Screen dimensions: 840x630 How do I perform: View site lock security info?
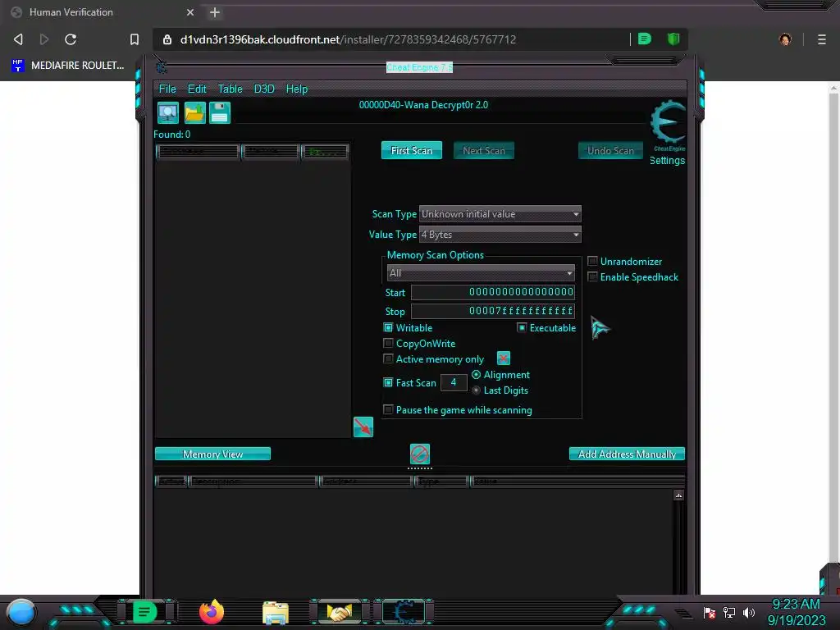pyautogui.click(x=167, y=39)
